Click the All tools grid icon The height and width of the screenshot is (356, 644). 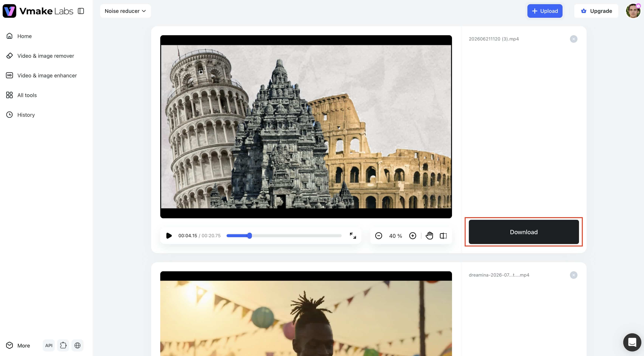point(9,95)
